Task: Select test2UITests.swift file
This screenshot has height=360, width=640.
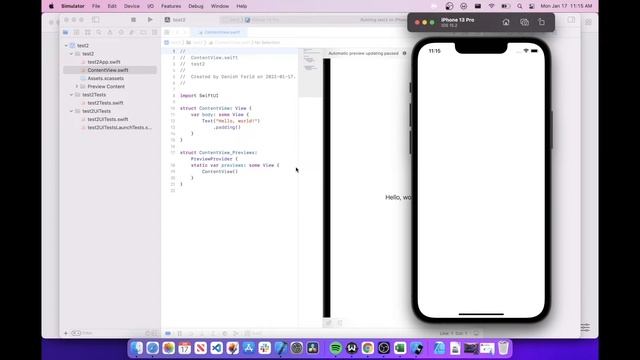Action: [108, 119]
